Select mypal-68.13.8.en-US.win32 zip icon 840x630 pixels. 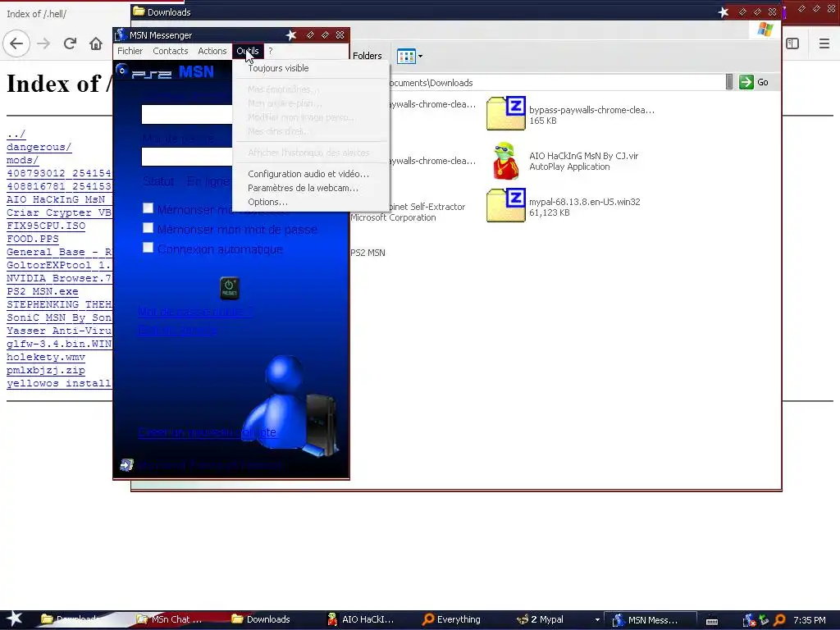505,205
